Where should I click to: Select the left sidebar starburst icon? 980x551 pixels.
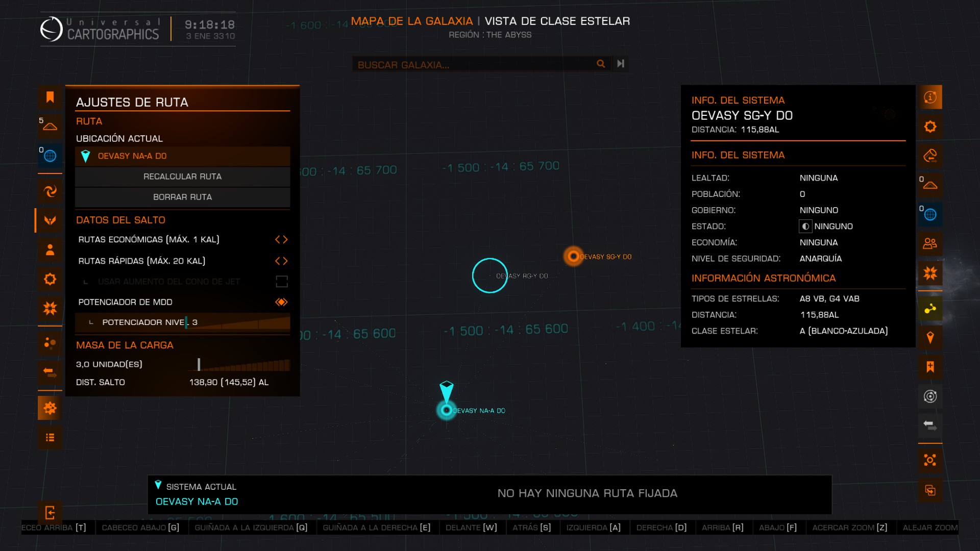coord(50,309)
